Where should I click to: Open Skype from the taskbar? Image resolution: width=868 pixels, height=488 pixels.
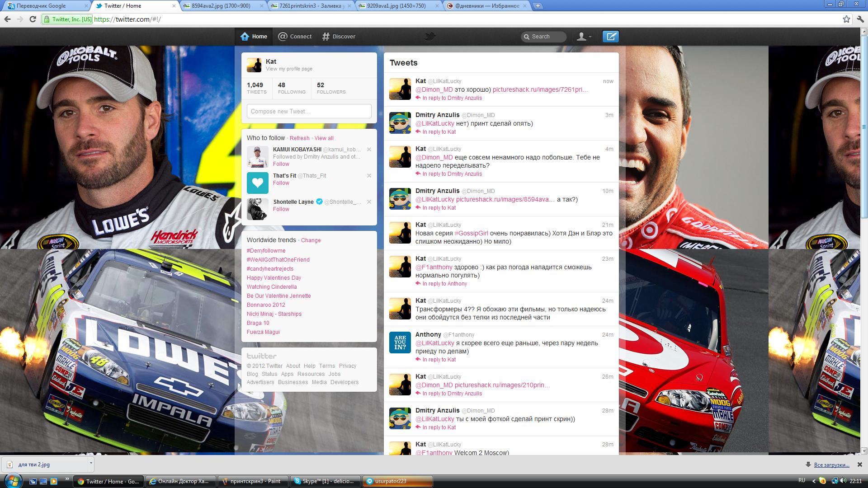[x=325, y=481]
